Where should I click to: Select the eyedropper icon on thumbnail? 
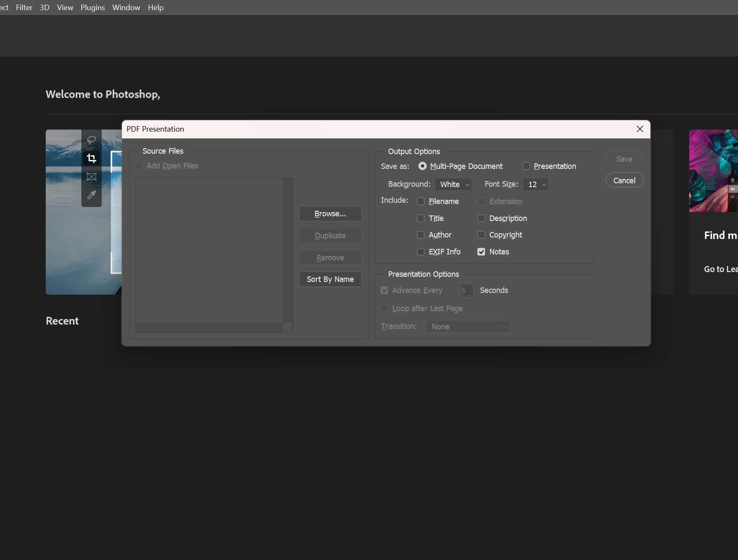[91, 195]
